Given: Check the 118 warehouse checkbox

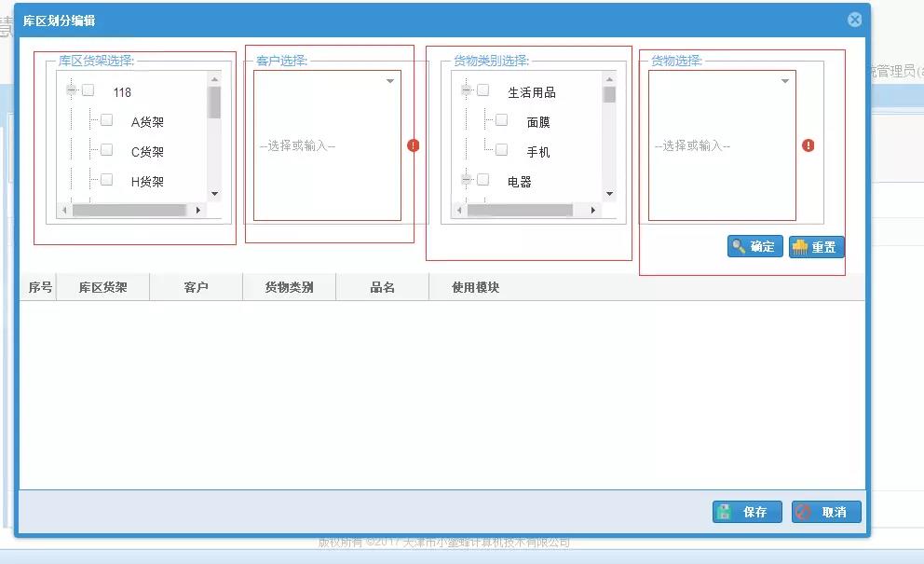Looking at the screenshot, I should pos(88,90).
